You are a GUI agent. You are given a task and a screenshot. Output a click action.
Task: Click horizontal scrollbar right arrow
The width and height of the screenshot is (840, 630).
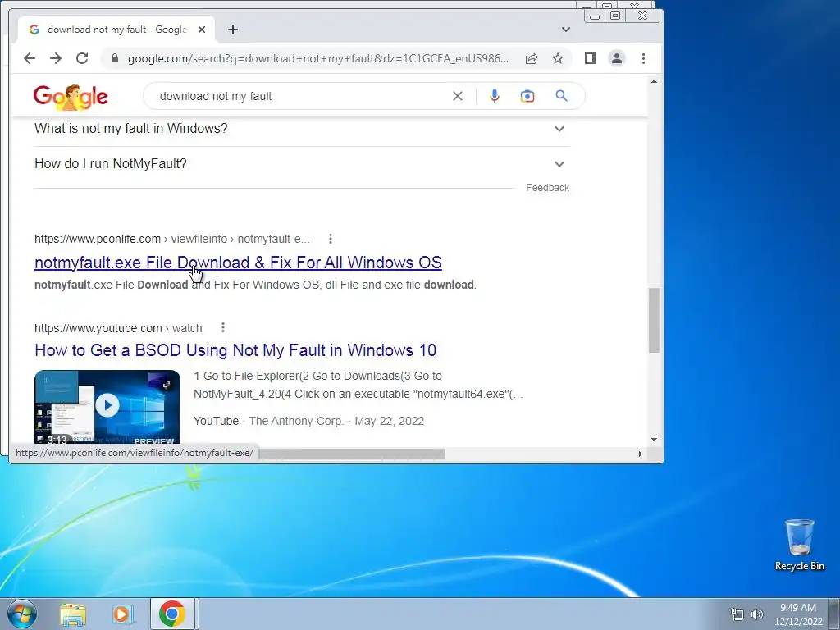(x=640, y=454)
